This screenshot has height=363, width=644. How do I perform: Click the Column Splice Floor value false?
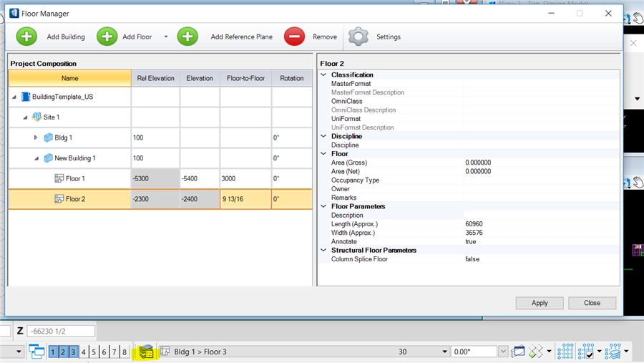coord(472,259)
